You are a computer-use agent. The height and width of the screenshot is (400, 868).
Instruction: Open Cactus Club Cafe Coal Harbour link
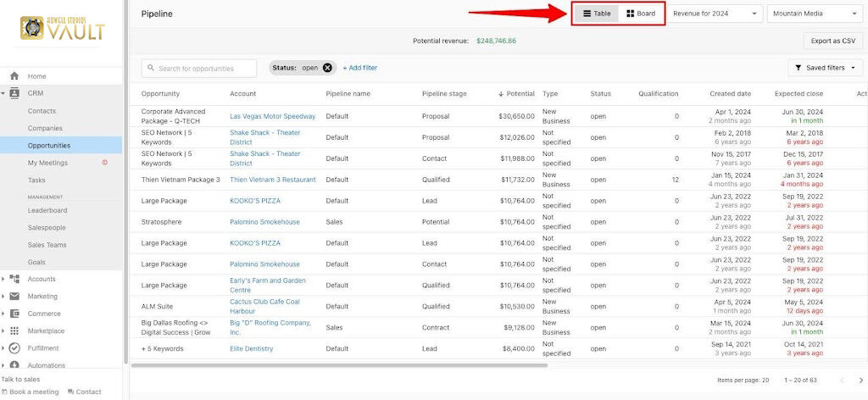(265, 307)
